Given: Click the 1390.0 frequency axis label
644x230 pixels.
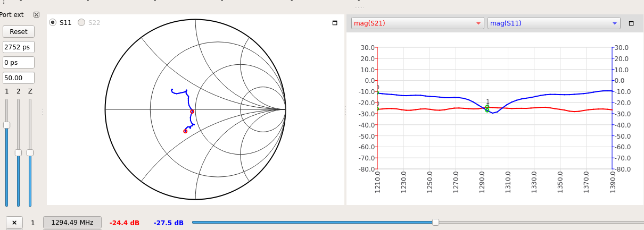Looking at the screenshot, I should pos(613,181).
